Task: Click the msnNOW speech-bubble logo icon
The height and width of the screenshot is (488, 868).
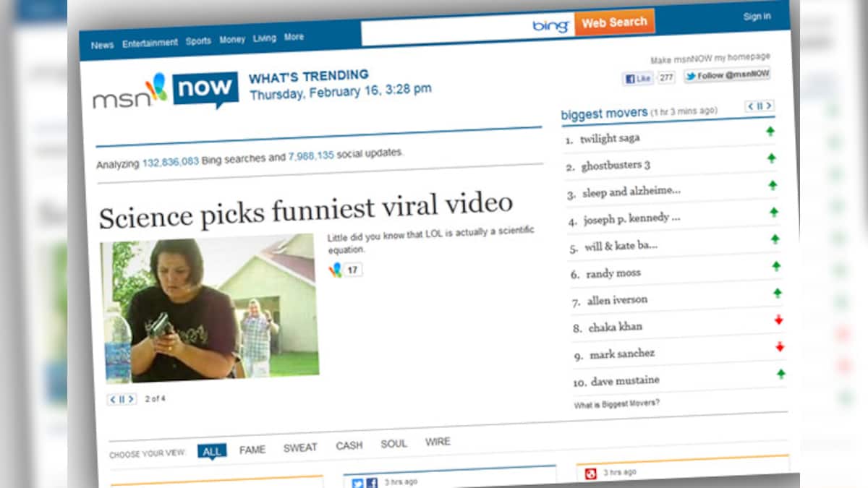Action: coord(206,90)
